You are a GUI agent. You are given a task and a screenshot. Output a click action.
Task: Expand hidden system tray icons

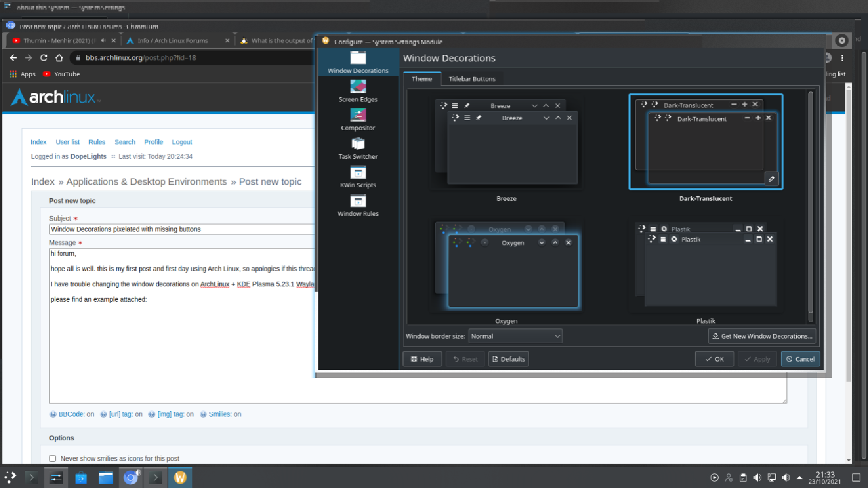(x=799, y=478)
